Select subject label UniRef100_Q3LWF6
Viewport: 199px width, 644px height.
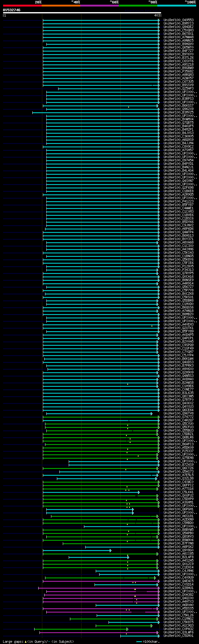click(179, 632)
